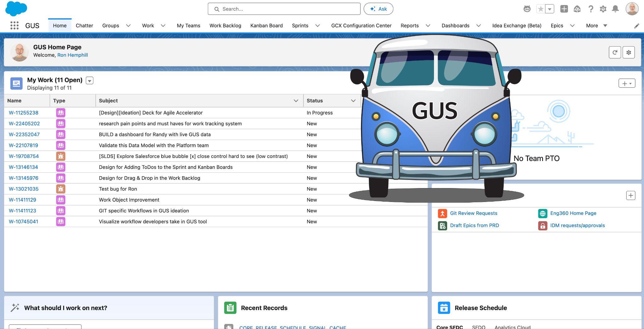This screenshot has width=644, height=329.
Task: Open the Draft Epics from PRD link
Action: [475, 226]
